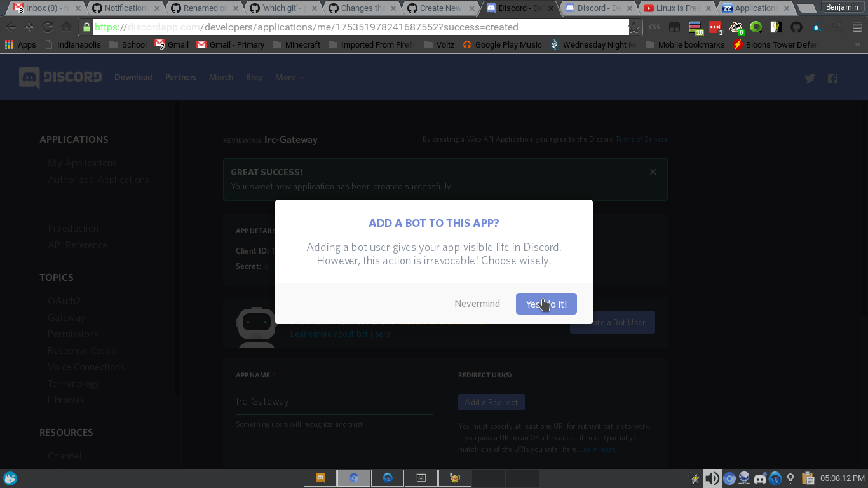Open the Voice Connections topic
Viewport: 868px width, 488px height.
click(86, 367)
